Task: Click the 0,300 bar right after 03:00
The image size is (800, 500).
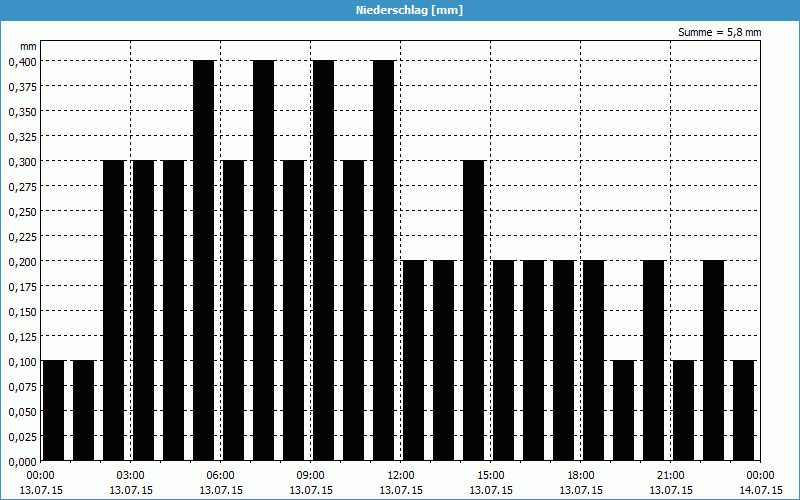Action: coord(143,310)
